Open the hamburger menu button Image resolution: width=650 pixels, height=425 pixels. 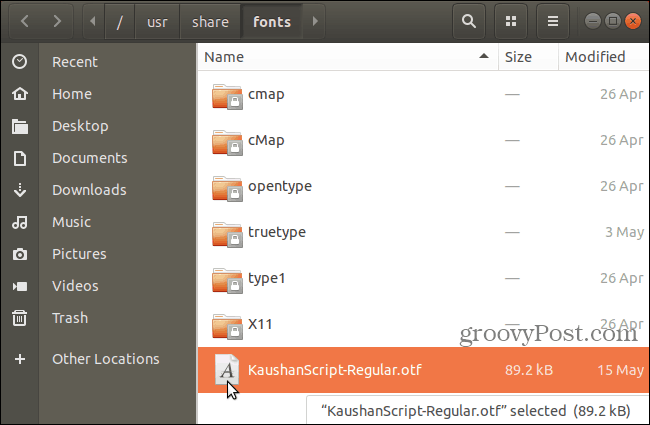point(553,21)
